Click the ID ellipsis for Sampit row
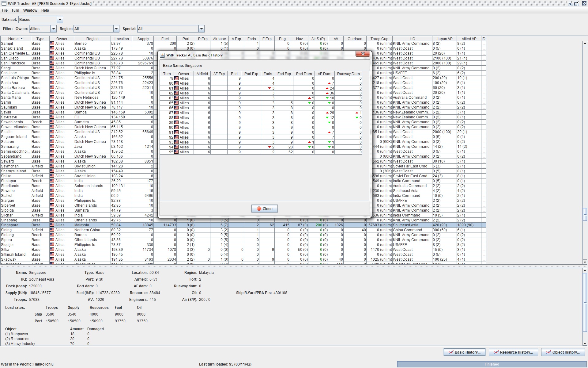 tap(484, 44)
